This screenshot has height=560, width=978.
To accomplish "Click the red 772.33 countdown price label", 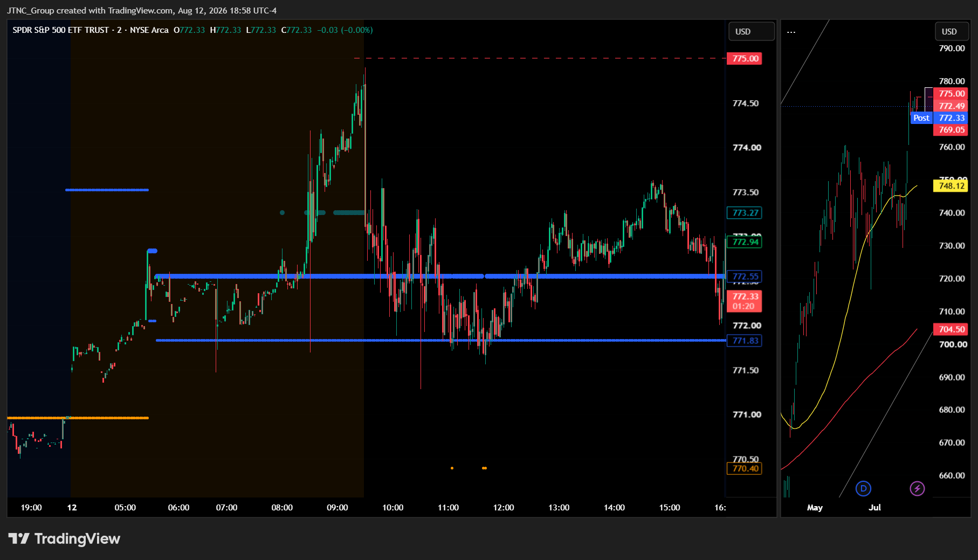I will click(745, 301).
